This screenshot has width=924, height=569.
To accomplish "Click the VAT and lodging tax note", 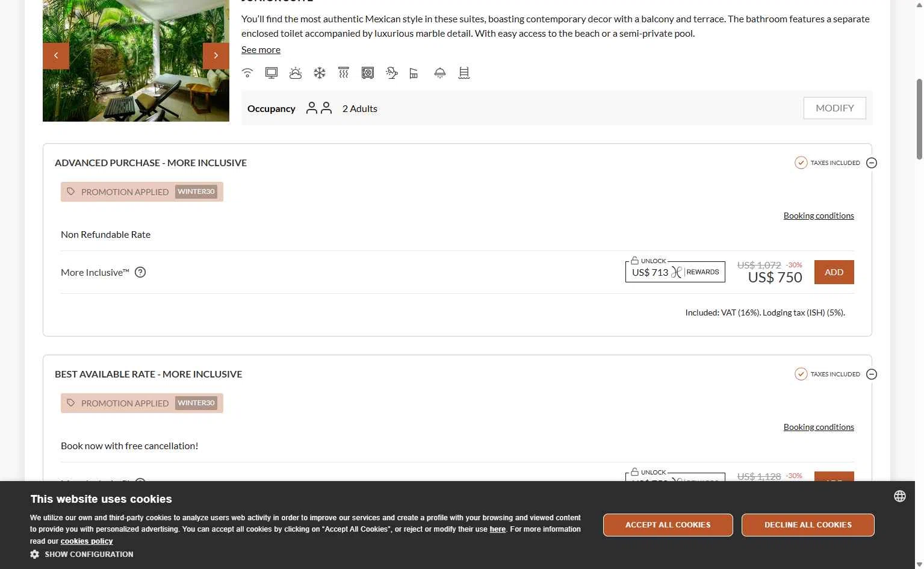I will (765, 312).
